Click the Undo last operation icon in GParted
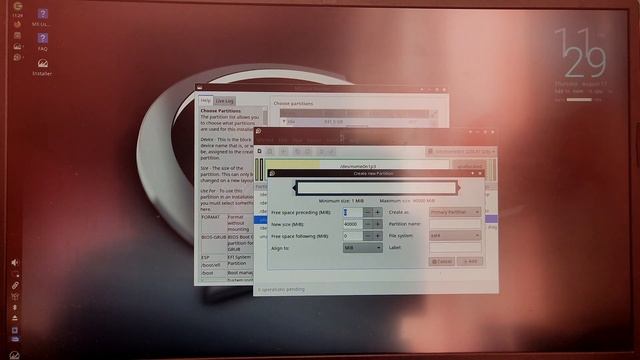 pos(321,151)
